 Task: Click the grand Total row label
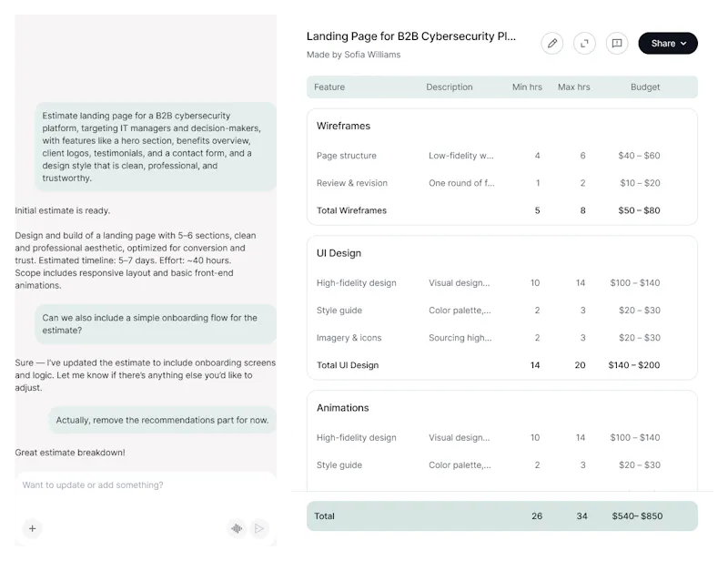[x=324, y=515]
